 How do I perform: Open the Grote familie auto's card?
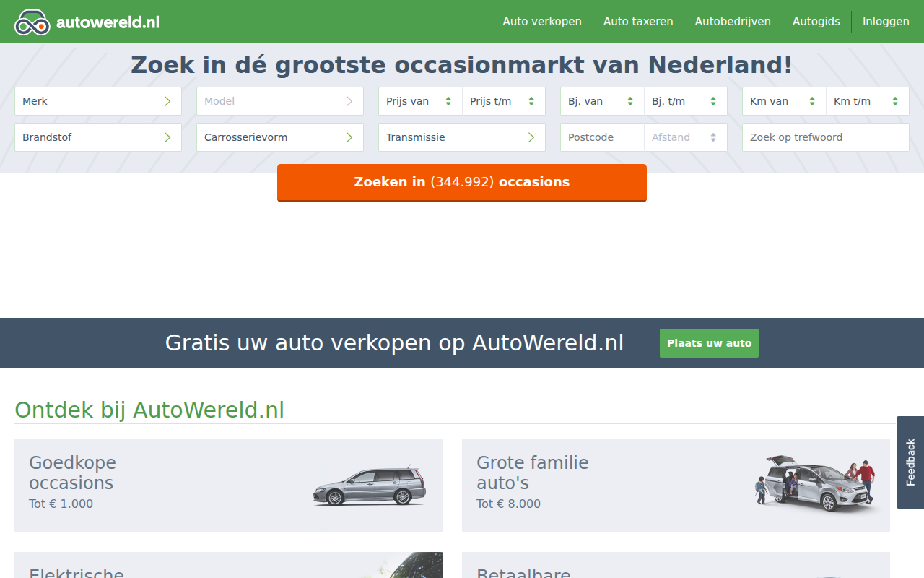coord(676,486)
